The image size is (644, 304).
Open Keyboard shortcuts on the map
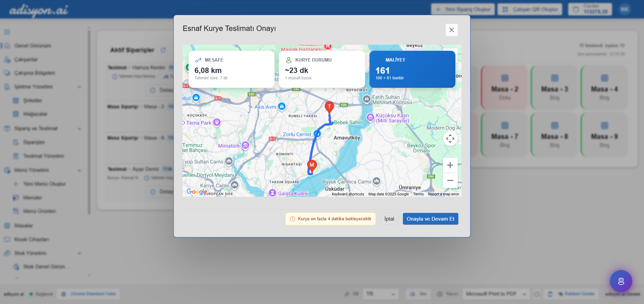click(348, 194)
